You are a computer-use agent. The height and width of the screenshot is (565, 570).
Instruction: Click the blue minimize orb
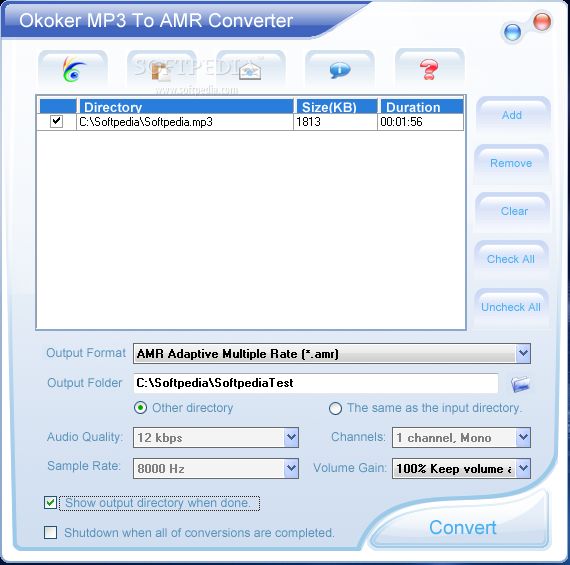(x=513, y=32)
